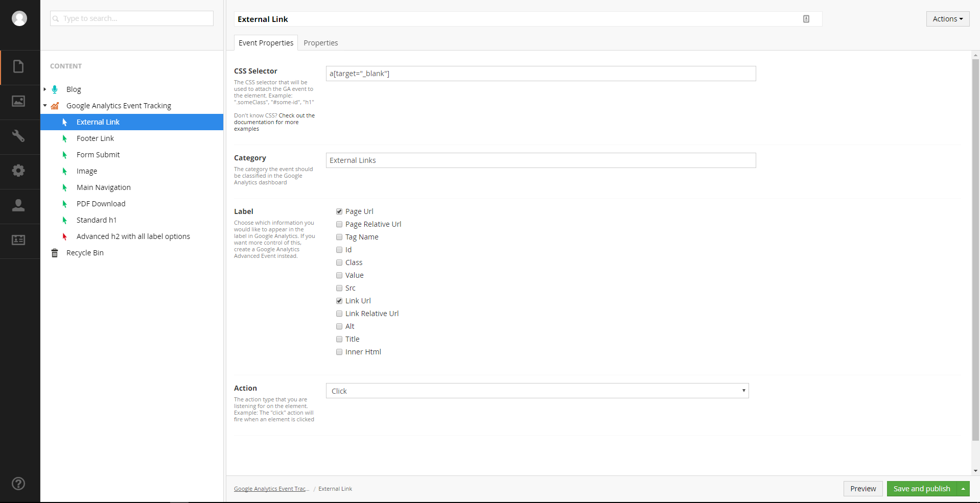Click the Blog microphone icon
The height and width of the screenshot is (503, 980).
(x=55, y=89)
